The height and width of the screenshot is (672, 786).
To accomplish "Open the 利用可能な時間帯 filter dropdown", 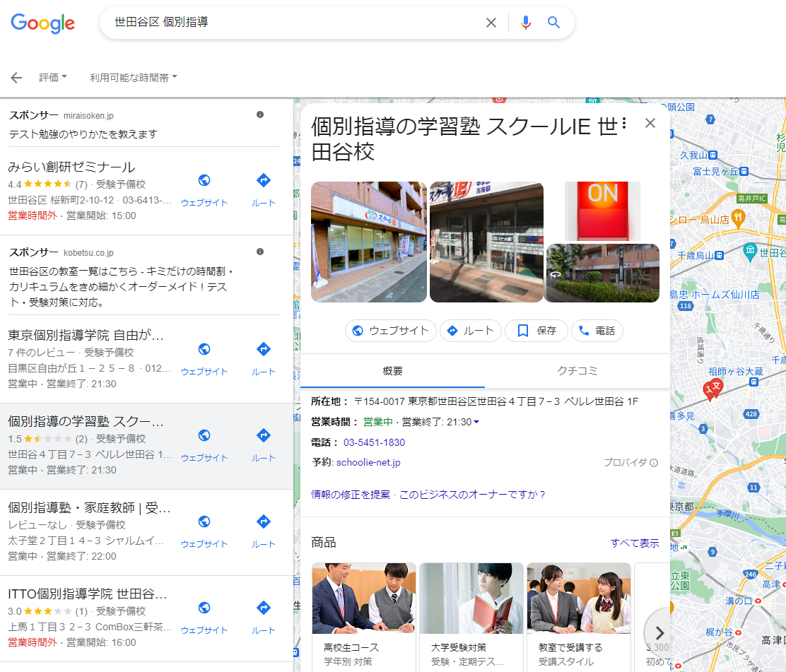I will pos(134,77).
